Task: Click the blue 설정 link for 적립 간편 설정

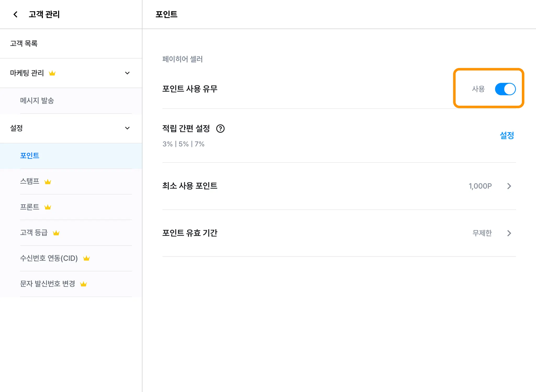Action: click(x=507, y=136)
